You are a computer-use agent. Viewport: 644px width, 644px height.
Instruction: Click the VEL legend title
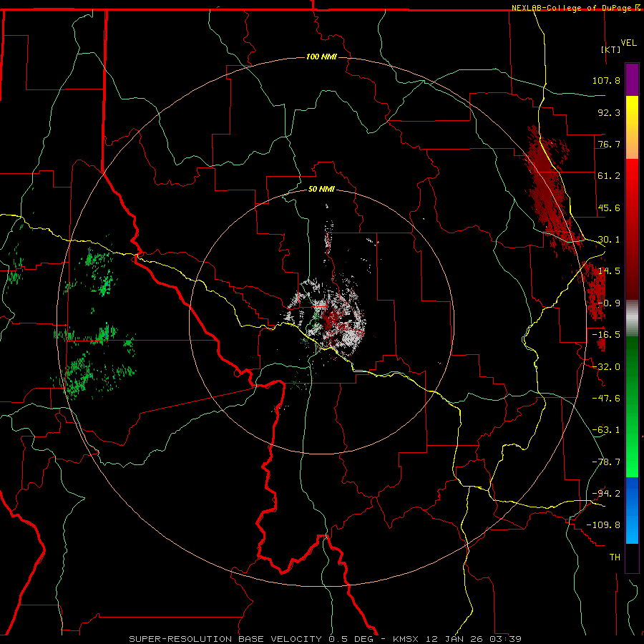pyautogui.click(x=628, y=43)
